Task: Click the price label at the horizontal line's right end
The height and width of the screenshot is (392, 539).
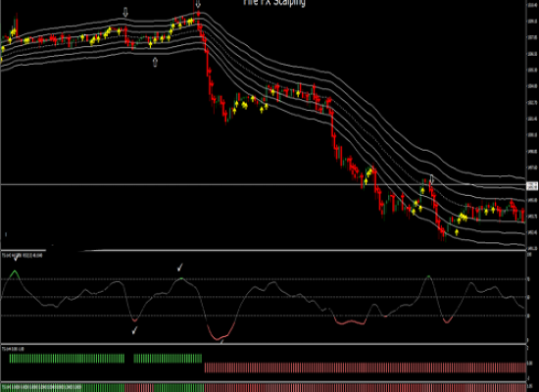Action: coord(532,186)
